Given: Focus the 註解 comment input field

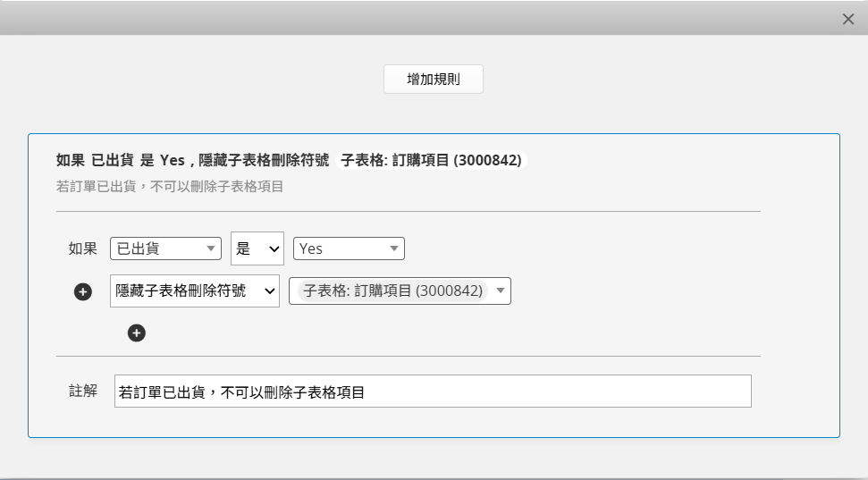Looking at the screenshot, I should point(433,392).
